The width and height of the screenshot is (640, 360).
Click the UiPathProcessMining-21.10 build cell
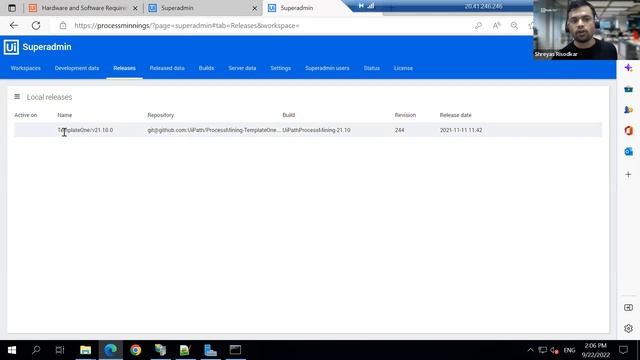click(316, 130)
